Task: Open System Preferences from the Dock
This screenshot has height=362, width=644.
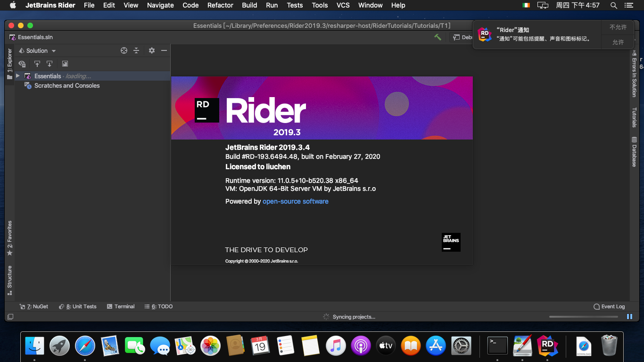Action: click(x=461, y=346)
